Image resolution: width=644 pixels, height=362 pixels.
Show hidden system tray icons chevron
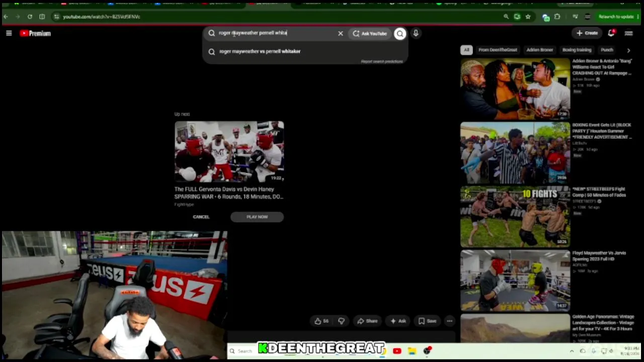coord(572,351)
